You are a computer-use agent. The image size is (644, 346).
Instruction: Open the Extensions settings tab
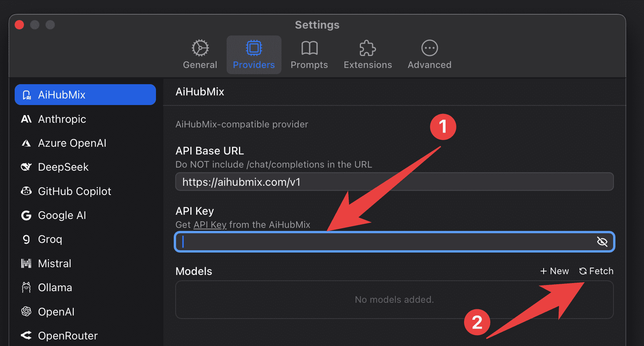coord(368,54)
